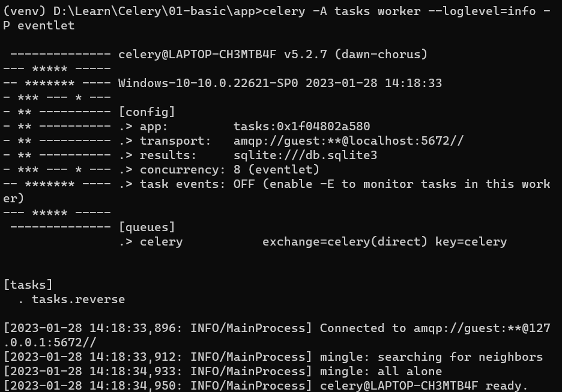Click the [tasks] section header
Viewport: 562px width, 392px height.
[28, 285]
